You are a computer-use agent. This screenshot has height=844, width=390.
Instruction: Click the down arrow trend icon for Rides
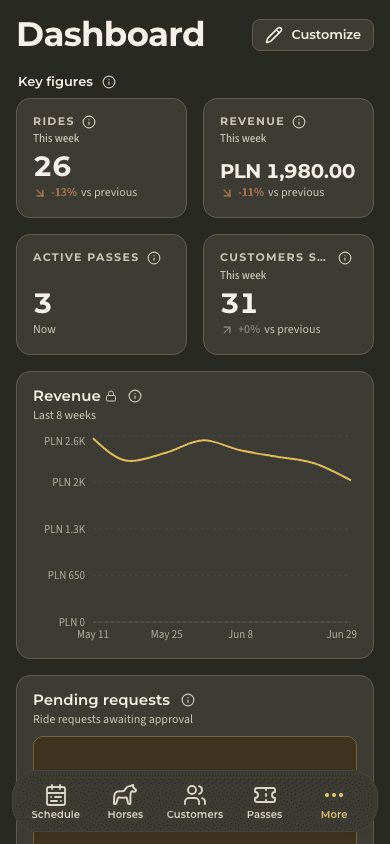point(40,193)
